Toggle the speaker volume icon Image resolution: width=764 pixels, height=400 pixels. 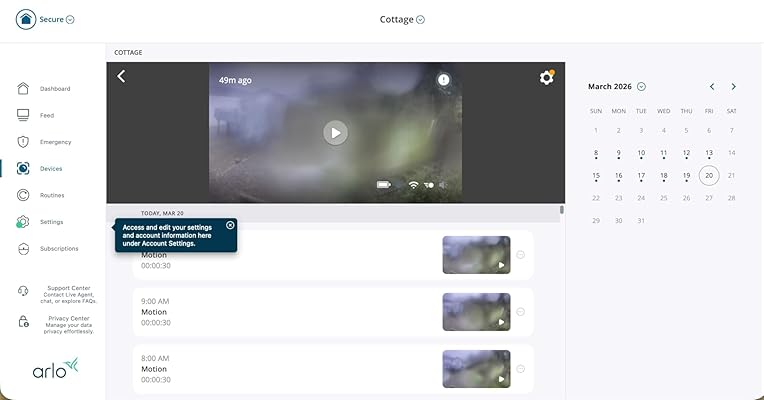tap(443, 185)
